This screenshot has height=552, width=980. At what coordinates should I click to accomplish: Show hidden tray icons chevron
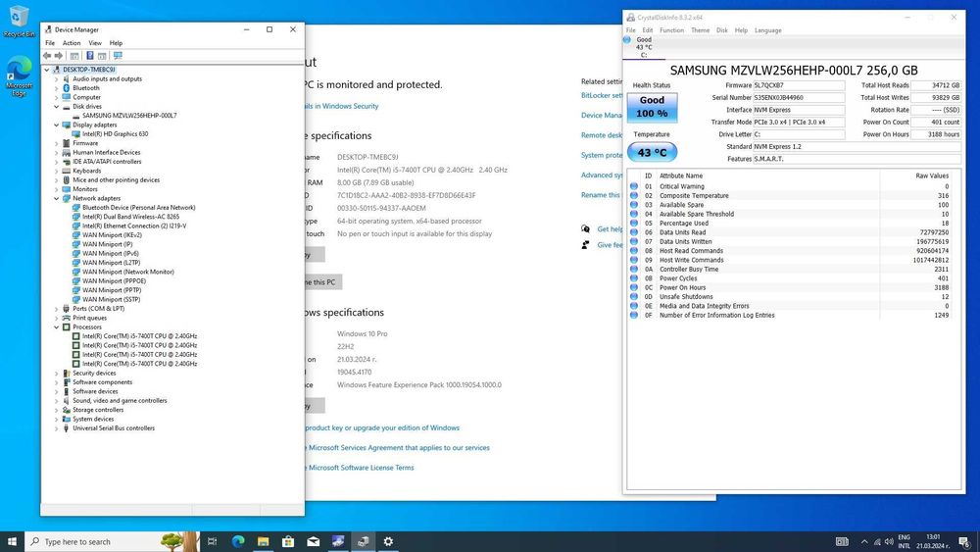coord(864,542)
